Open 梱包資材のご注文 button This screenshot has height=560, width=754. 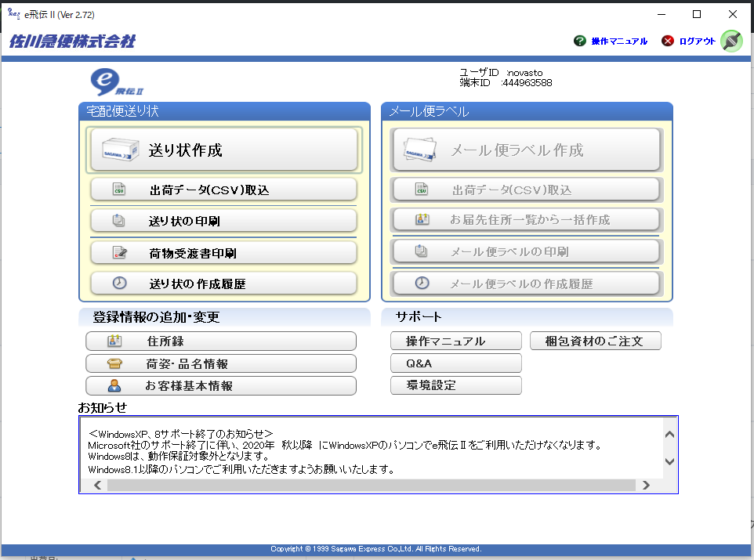[x=596, y=341]
